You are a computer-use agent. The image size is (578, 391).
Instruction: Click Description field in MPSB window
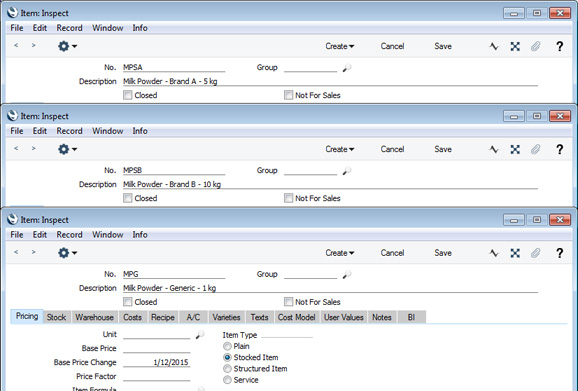pos(330,184)
